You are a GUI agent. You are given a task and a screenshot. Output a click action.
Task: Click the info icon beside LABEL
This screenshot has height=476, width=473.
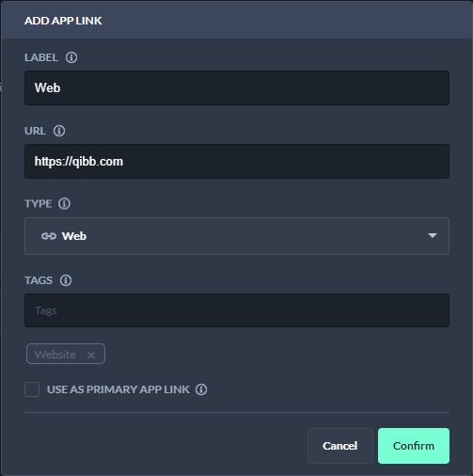click(x=71, y=57)
